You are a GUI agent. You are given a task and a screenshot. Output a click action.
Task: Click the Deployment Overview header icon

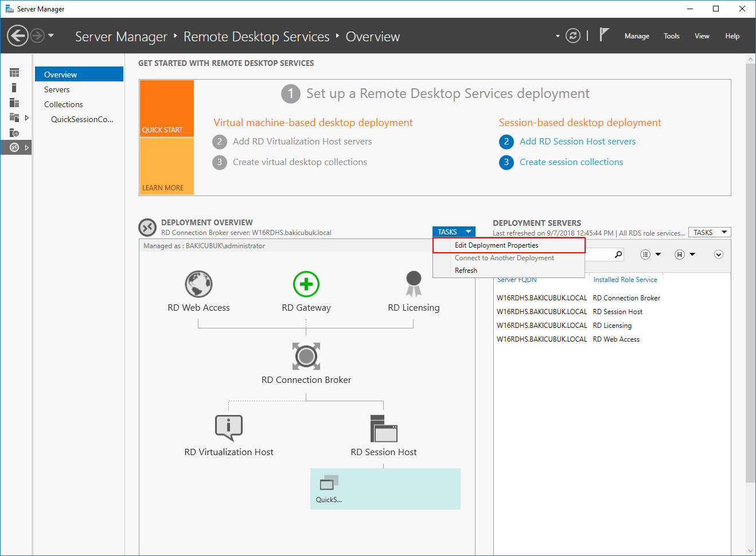(x=147, y=228)
